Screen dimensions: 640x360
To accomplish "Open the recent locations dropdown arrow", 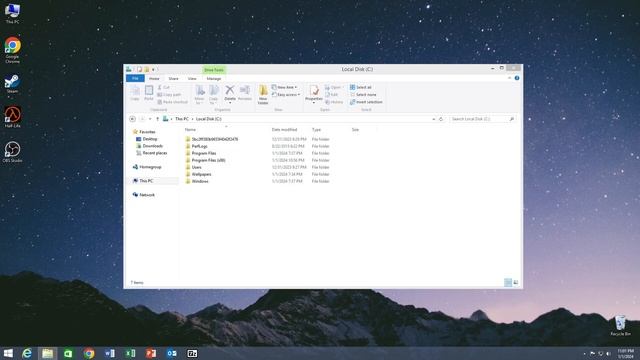I will coord(150,119).
